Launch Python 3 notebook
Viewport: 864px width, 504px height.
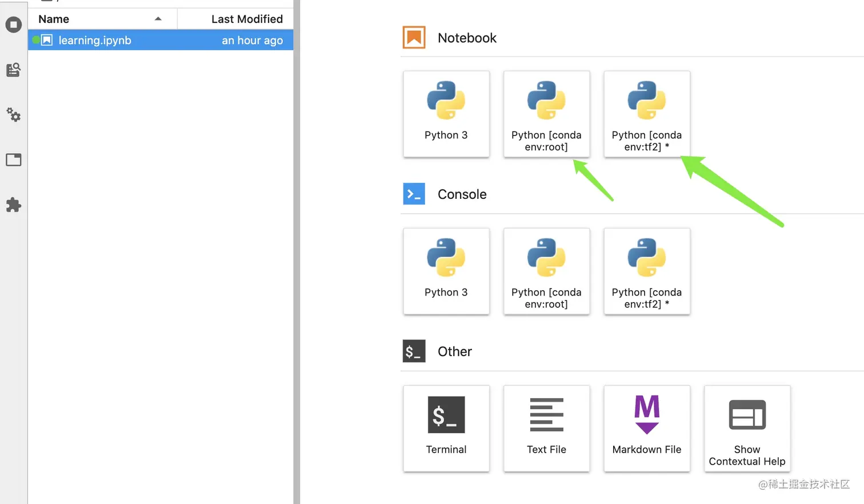pyautogui.click(x=446, y=114)
